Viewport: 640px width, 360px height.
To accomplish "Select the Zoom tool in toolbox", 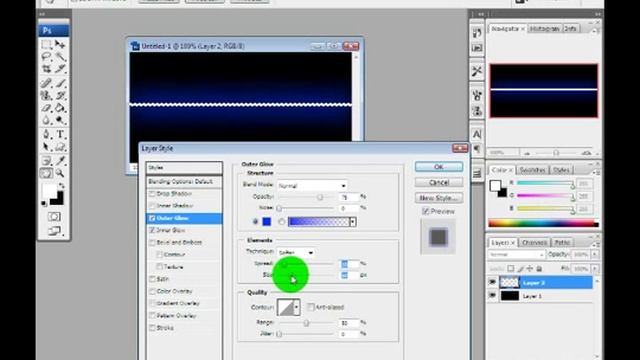I will 60,173.
